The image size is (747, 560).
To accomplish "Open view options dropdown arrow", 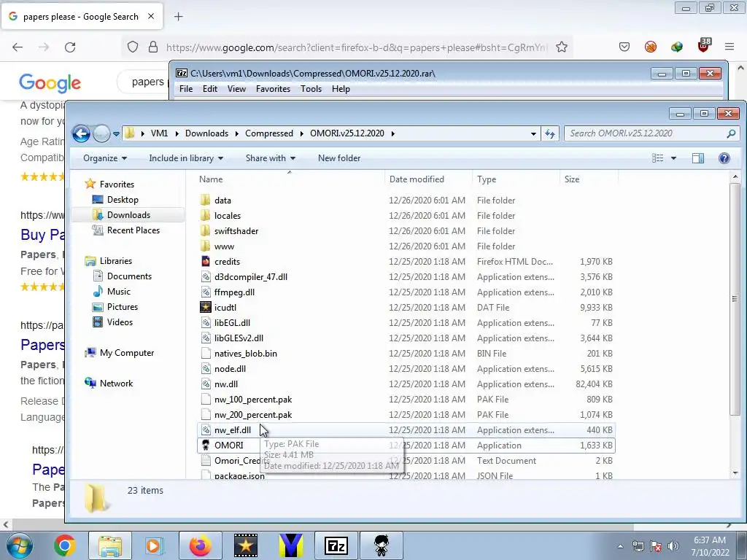I will [673, 158].
